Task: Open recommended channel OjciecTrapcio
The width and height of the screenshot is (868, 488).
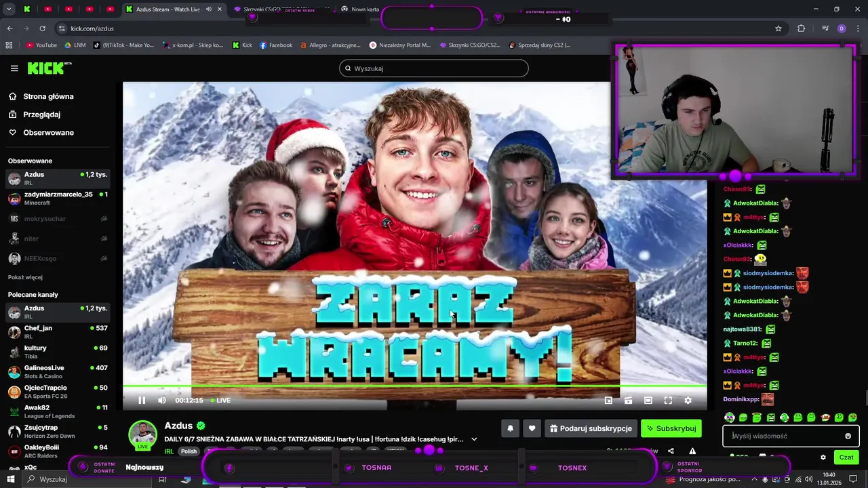Action: pos(58,392)
